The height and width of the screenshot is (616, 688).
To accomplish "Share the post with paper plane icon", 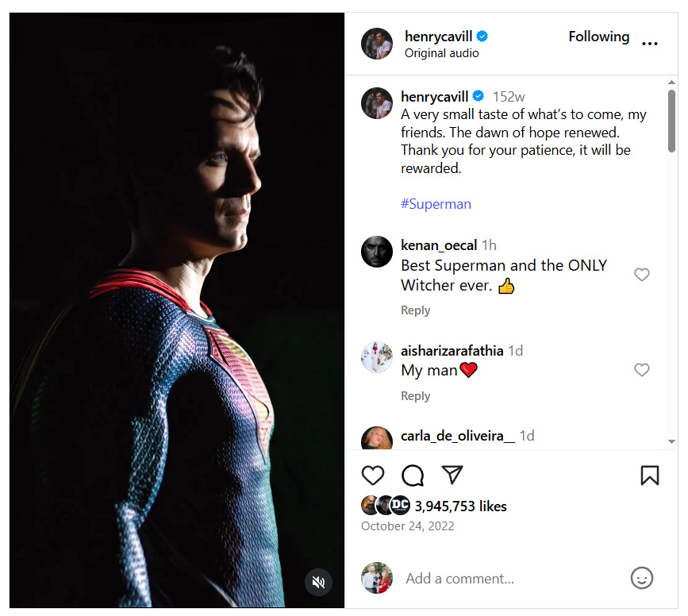I will 452,475.
